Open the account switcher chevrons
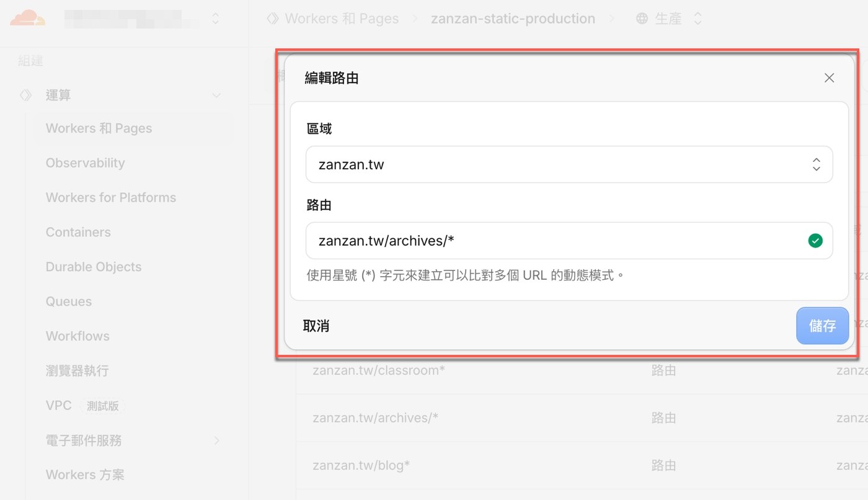Screen dimensions: 868x500 (215, 19)
